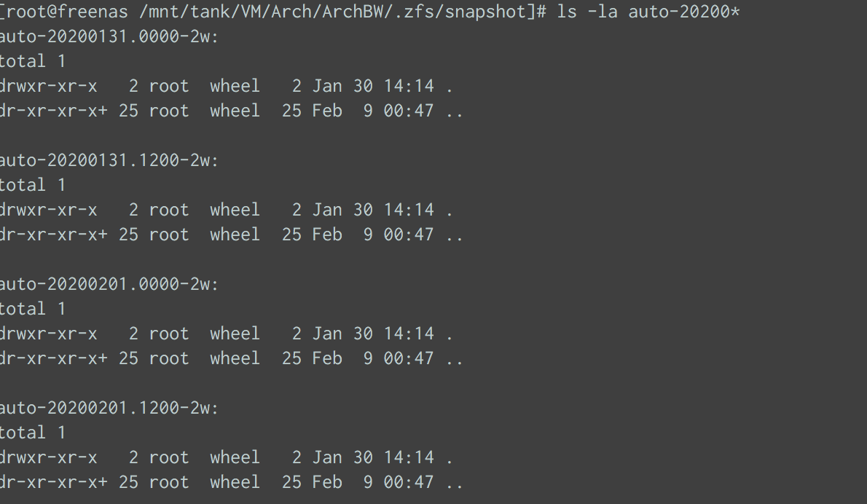Click the ls -la auto-20200* command text
This screenshot has height=504, width=867.
[x=648, y=12]
